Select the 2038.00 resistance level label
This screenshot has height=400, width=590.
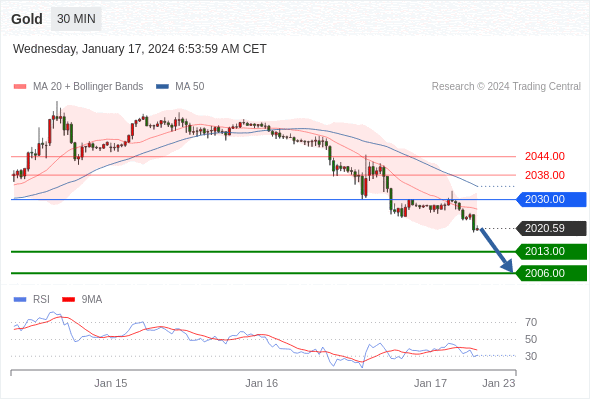point(545,175)
